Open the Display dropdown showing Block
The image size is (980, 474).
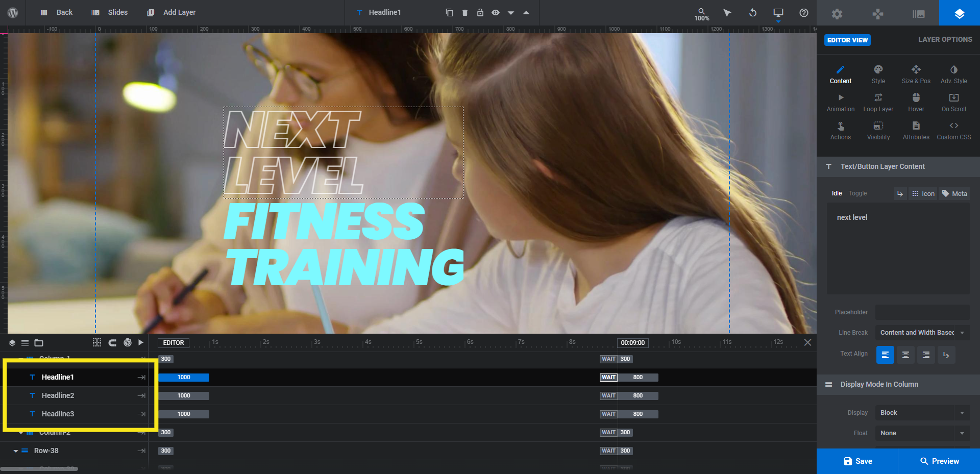pyautogui.click(x=922, y=413)
